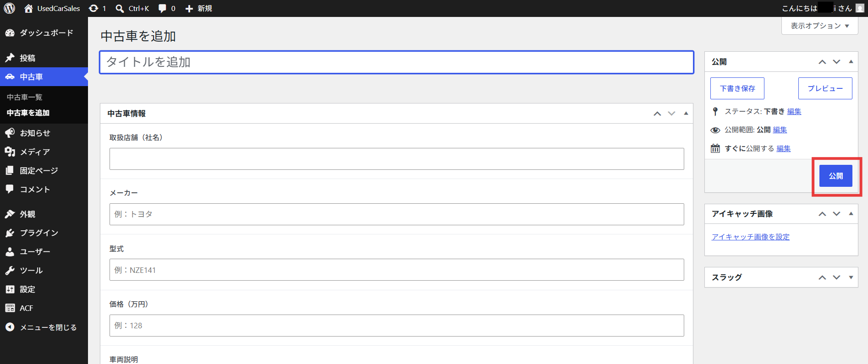Open the UsedCarSales home icon

point(28,8)
